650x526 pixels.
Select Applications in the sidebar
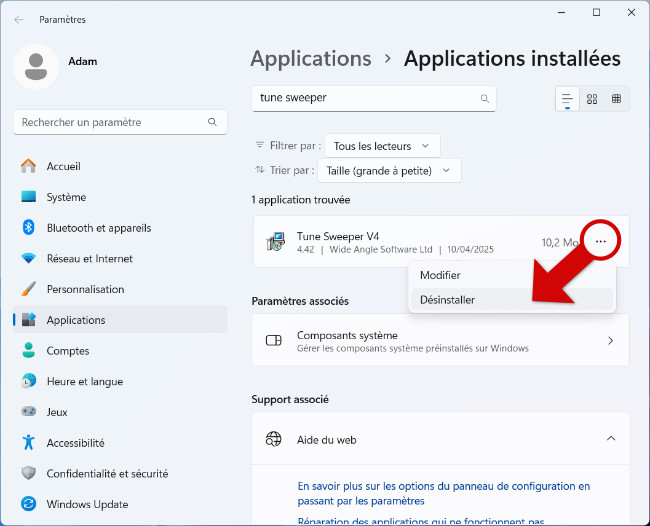point(120,320)
